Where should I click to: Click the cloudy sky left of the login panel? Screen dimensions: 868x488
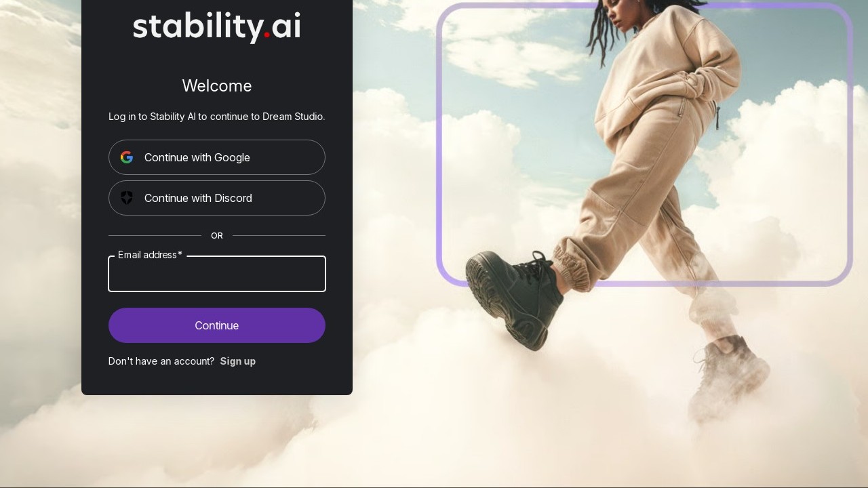click(x=41, y=203)
